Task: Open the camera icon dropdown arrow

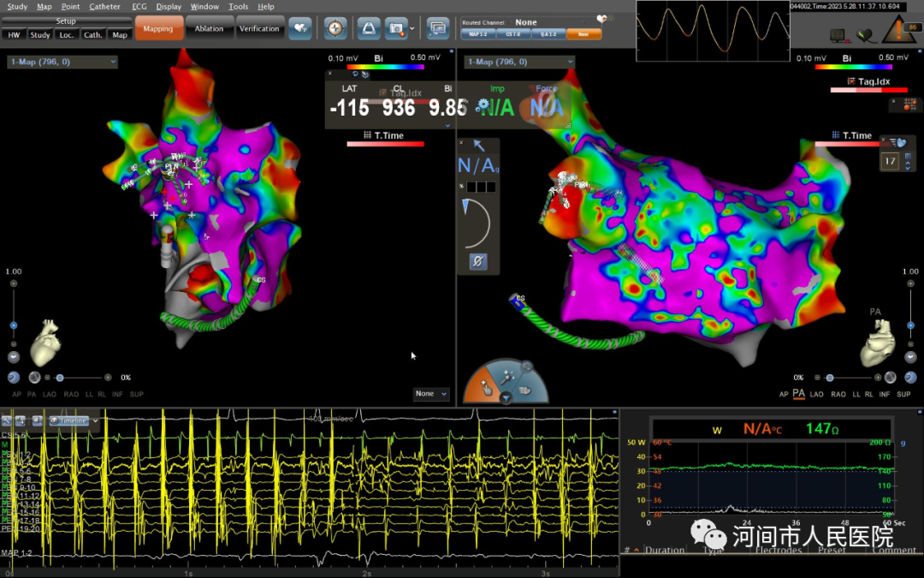Action: point(412,28)
